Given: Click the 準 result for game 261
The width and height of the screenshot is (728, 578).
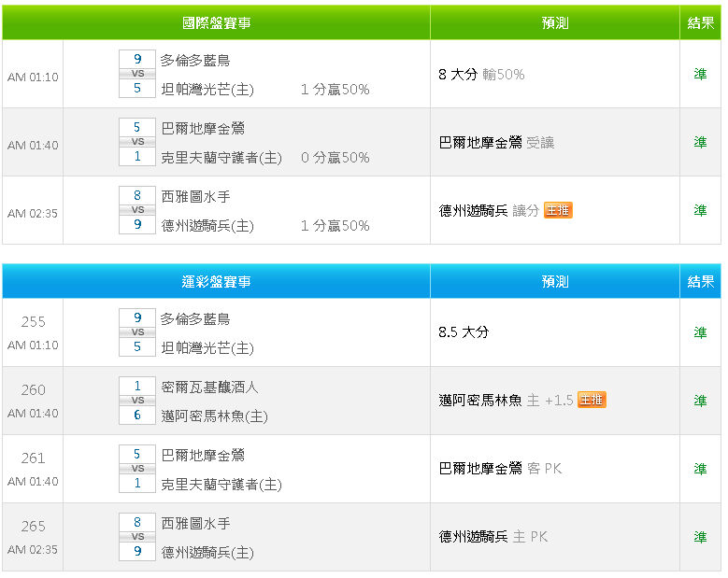Looking at the screenshot, I should click(700, 469).
